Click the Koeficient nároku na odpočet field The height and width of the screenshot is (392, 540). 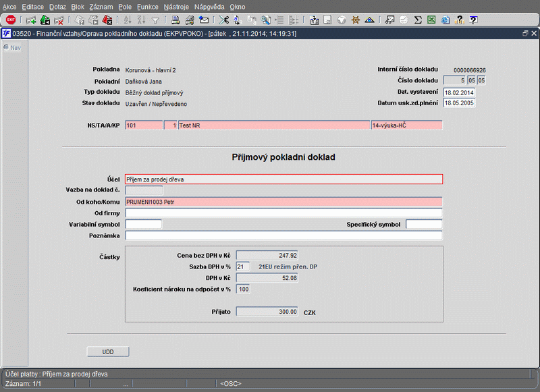[243, 289]
